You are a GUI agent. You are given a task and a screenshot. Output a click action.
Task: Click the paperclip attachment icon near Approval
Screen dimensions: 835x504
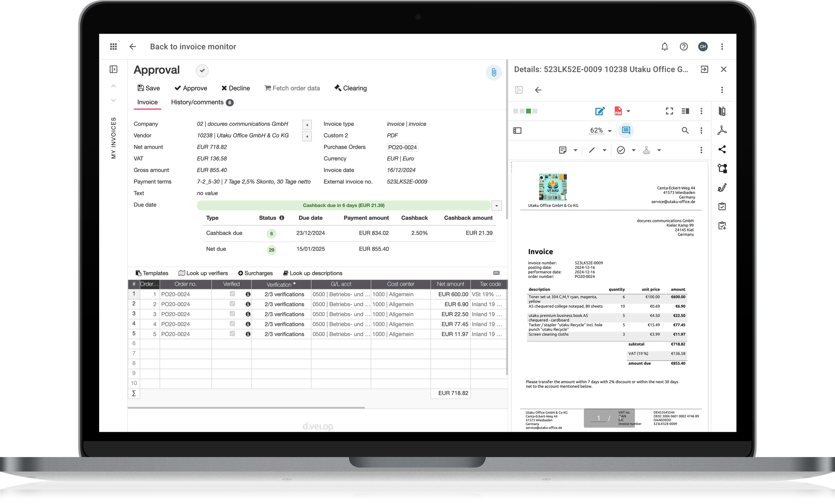click(494, 72)
